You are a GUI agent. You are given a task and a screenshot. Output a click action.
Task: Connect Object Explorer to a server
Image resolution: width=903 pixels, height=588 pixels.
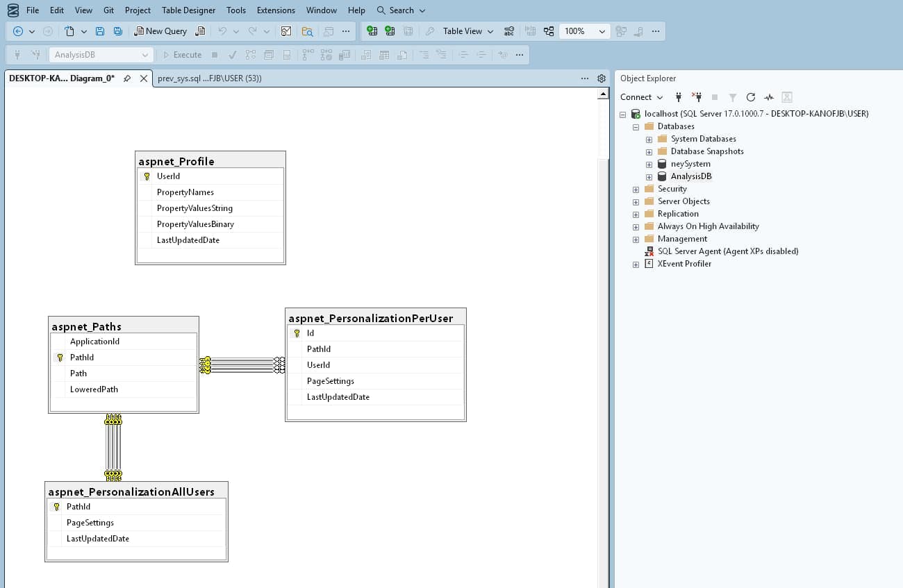tap(679, 97)
